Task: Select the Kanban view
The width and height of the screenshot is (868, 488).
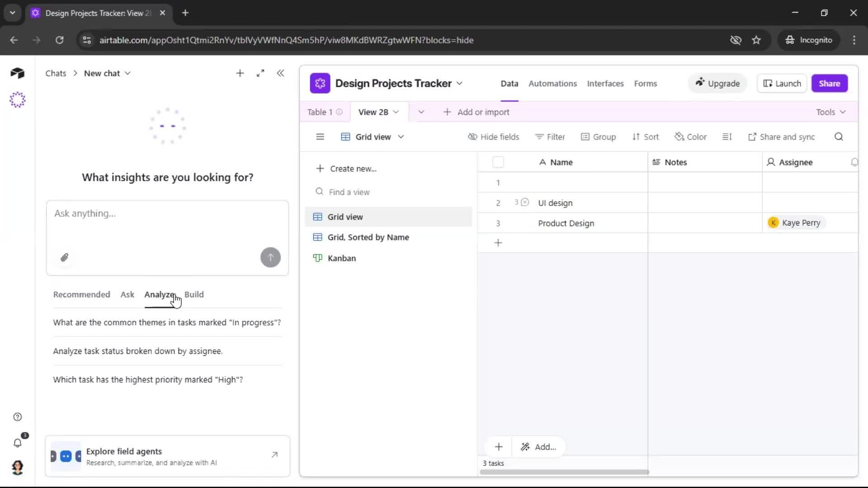Action: click(388, 258)
